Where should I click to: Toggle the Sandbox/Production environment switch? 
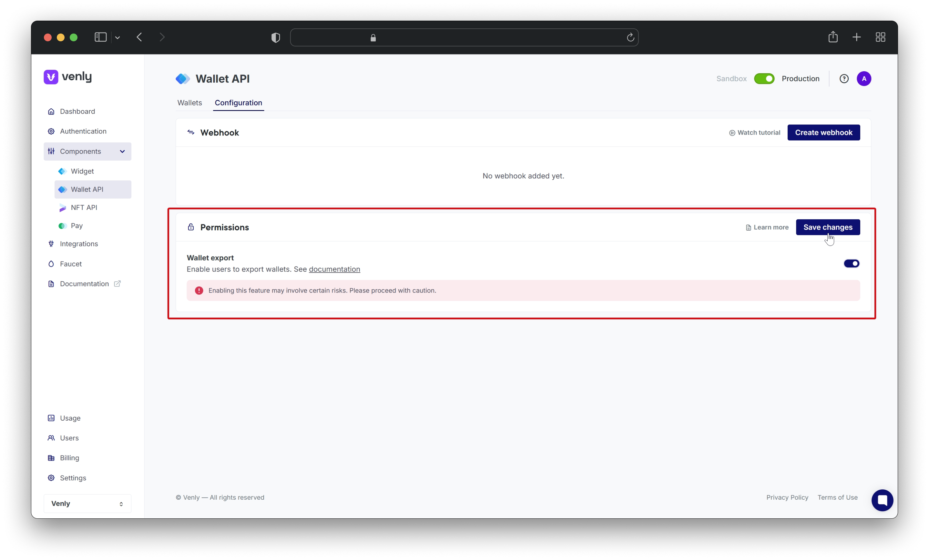[x=764, y=79]
